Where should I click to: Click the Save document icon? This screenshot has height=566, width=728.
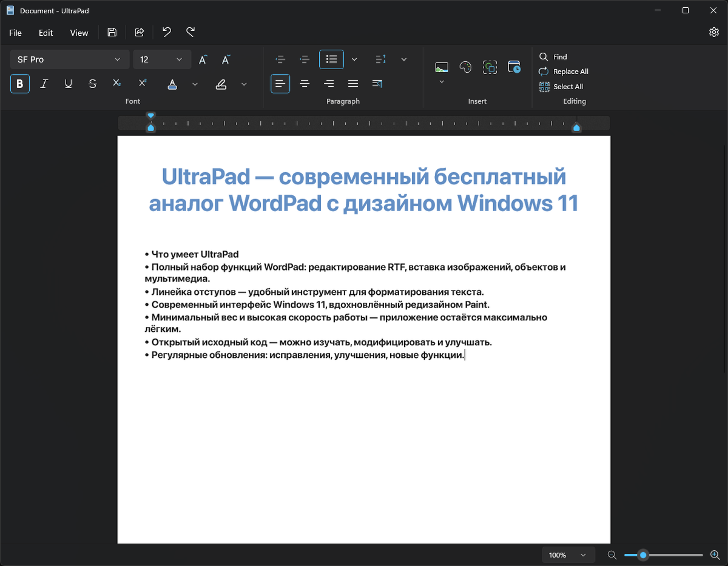coord(112,32)
